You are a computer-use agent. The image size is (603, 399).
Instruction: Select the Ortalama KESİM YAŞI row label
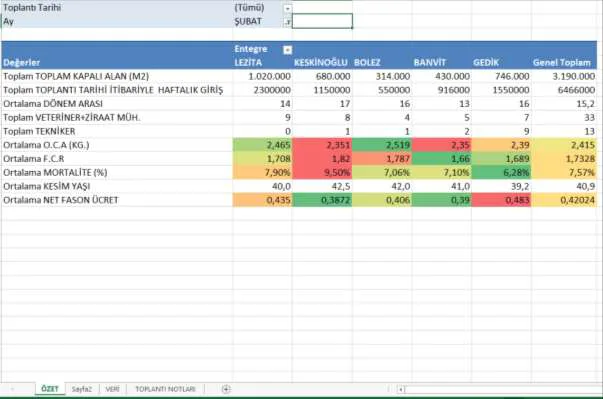pyautogui.click(x=117, y=186)
